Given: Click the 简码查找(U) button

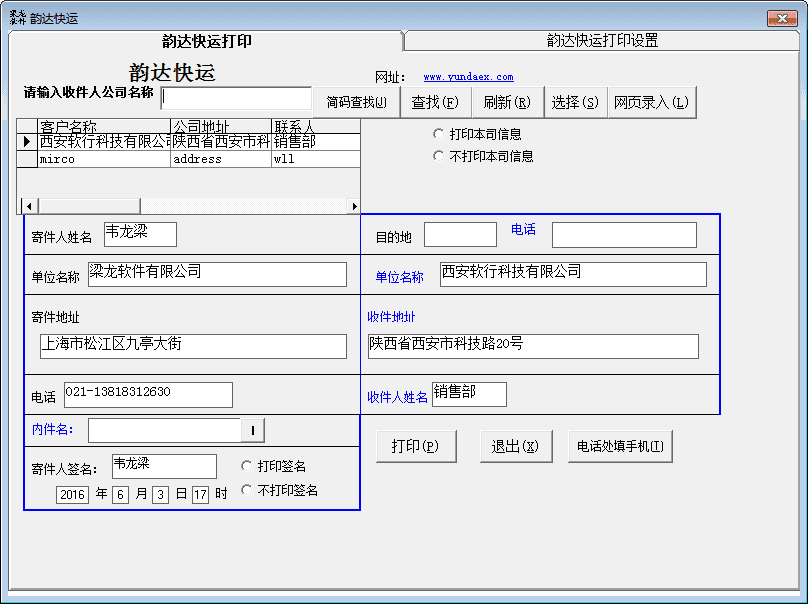Looking at the screenshot, I should [357, 102].
